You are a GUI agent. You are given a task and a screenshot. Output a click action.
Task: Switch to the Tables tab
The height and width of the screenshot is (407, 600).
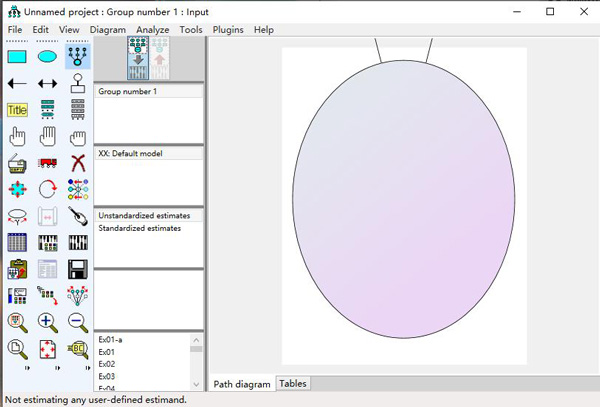point(293,384)
